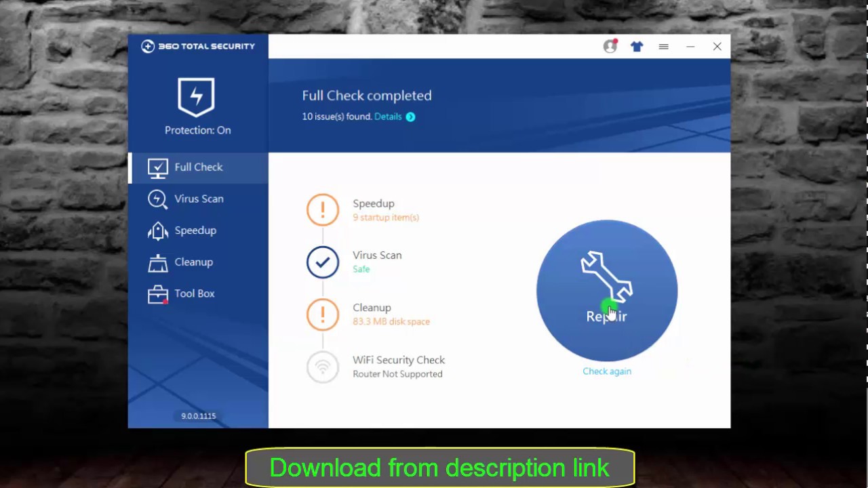This screenshot has width=868, height=488.
Task: Close the 360 Total Security window
Action: (717, 46)
